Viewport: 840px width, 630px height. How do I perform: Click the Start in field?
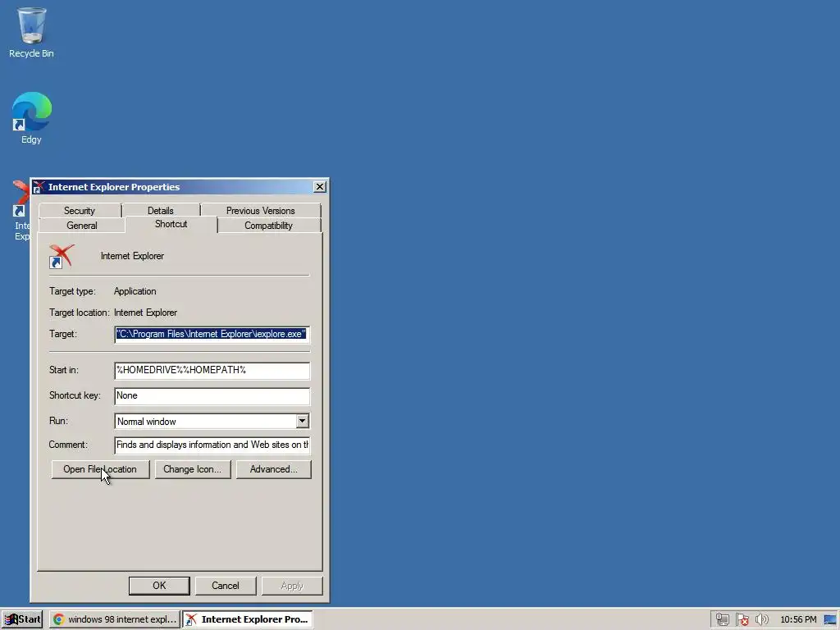[212, 370]
